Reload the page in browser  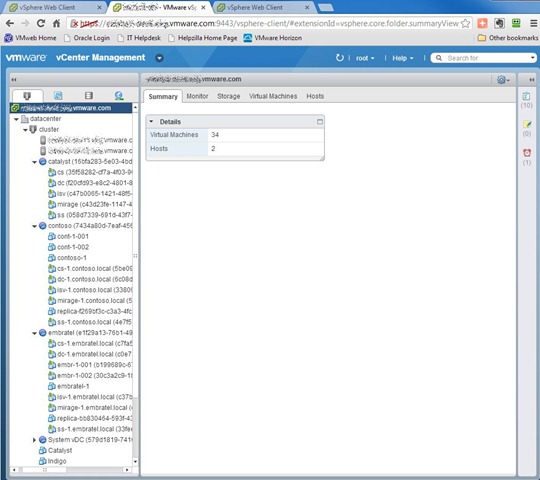click(x=41, y=23)
